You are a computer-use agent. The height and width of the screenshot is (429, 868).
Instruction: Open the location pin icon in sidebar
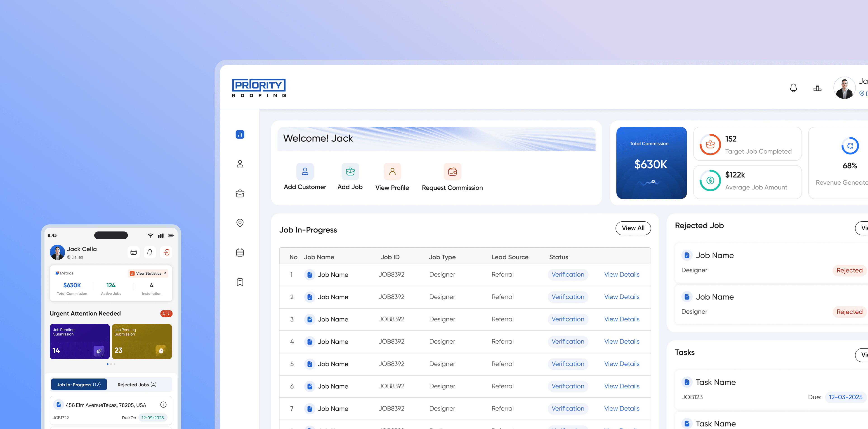click(240, 223)
